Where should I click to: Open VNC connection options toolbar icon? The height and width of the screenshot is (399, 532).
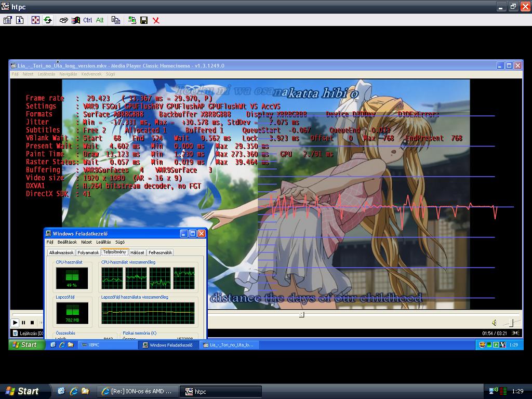(x=7, y=20)
